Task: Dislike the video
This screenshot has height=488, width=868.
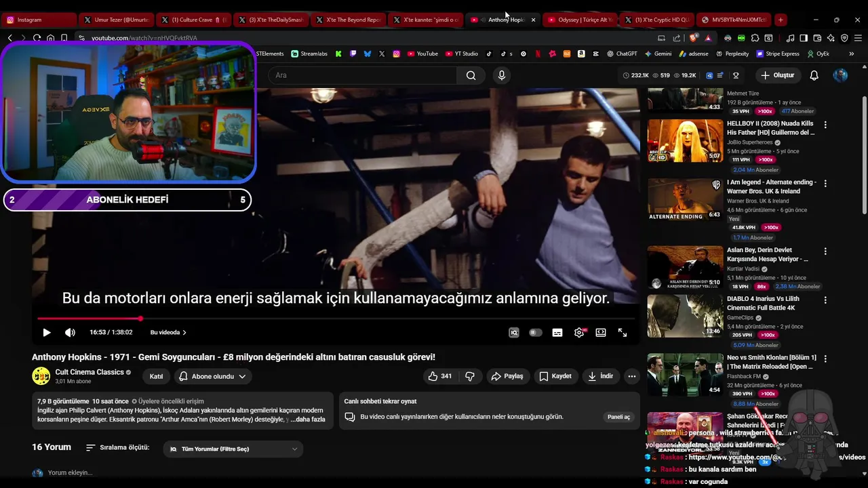Action: (470, 376)
